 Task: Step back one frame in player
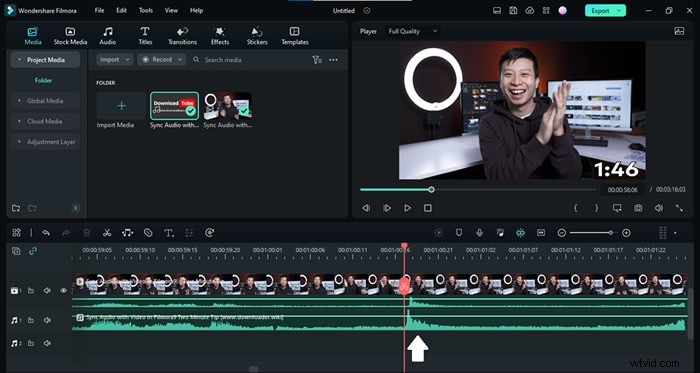[x=366, y=208]
